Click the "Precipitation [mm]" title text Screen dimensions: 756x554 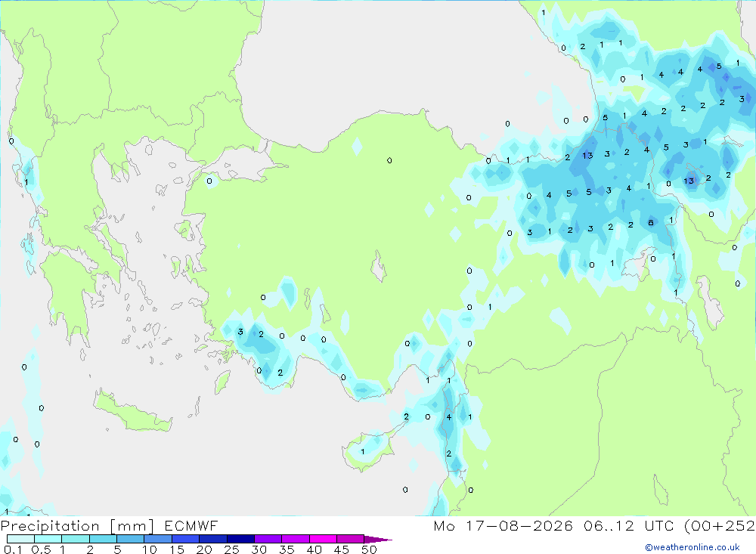pyautogui.click(x=77, y=525)
